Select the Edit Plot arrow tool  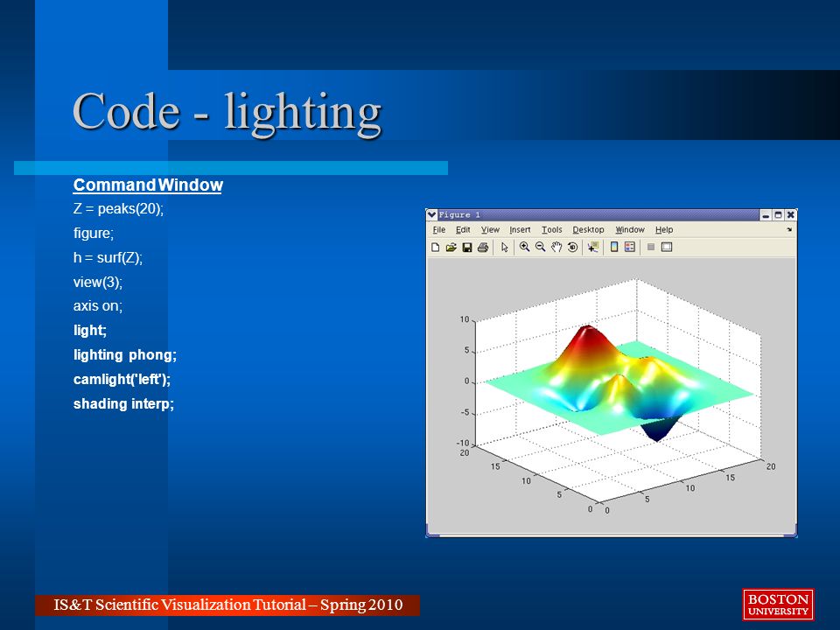coord(504,247)
